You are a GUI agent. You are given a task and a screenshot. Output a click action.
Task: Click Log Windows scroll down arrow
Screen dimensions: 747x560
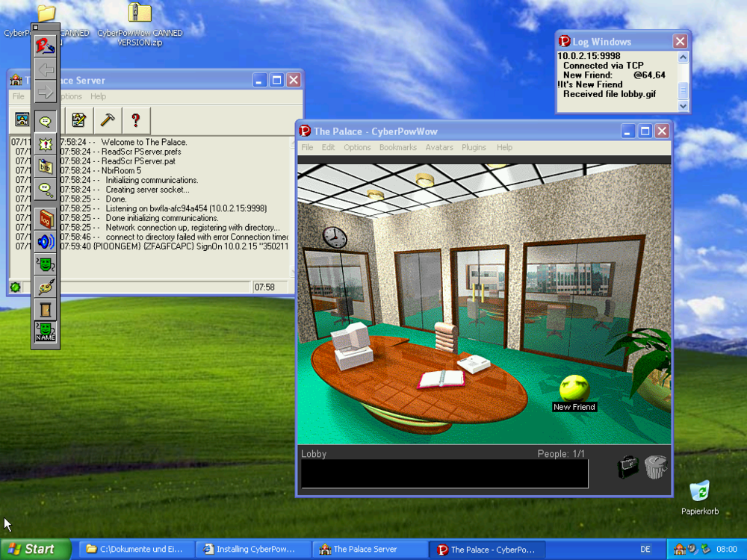683,106
